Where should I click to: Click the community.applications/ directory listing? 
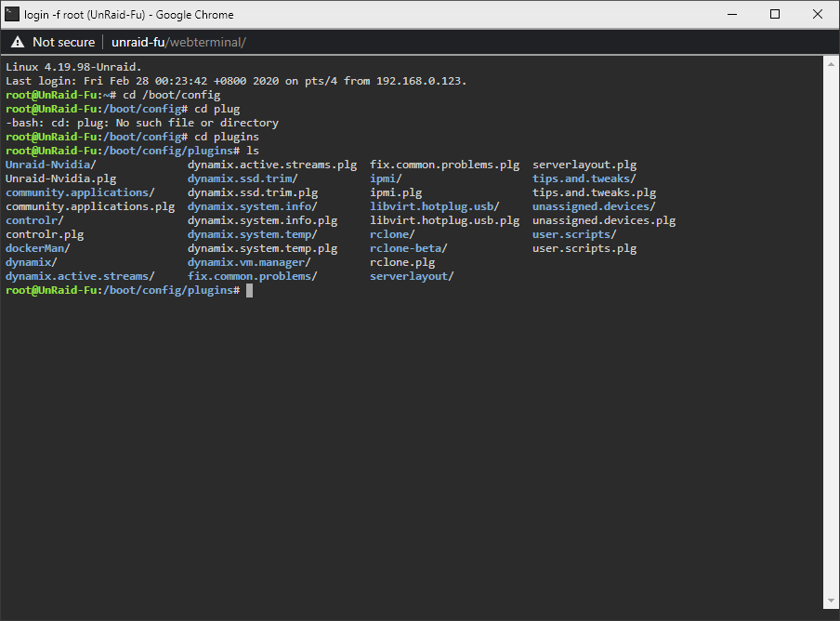80,192
